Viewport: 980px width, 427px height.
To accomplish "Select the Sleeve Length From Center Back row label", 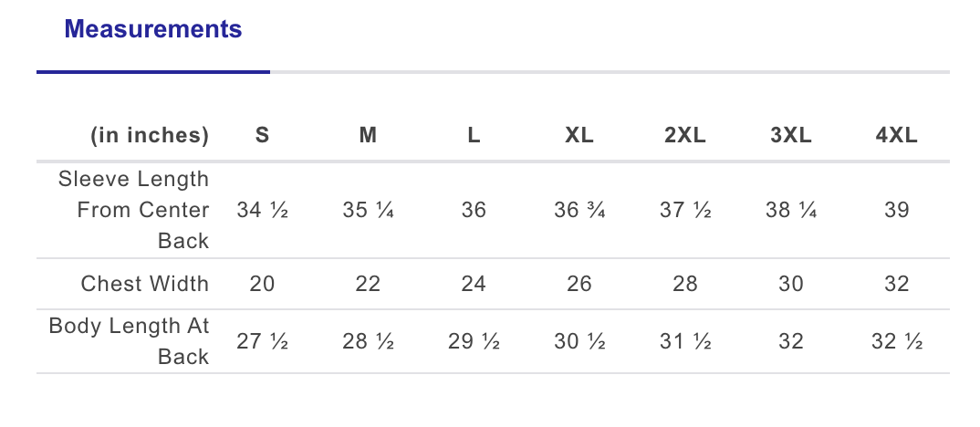I will (134, 210).
